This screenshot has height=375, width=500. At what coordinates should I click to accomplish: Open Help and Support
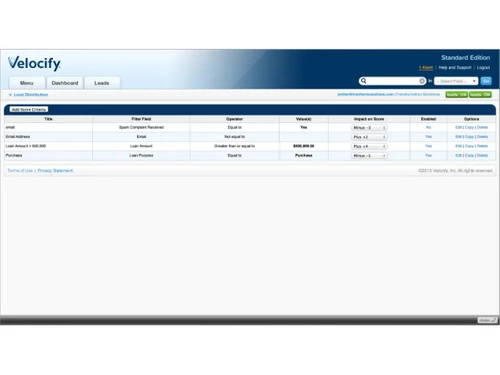[455, 68]
